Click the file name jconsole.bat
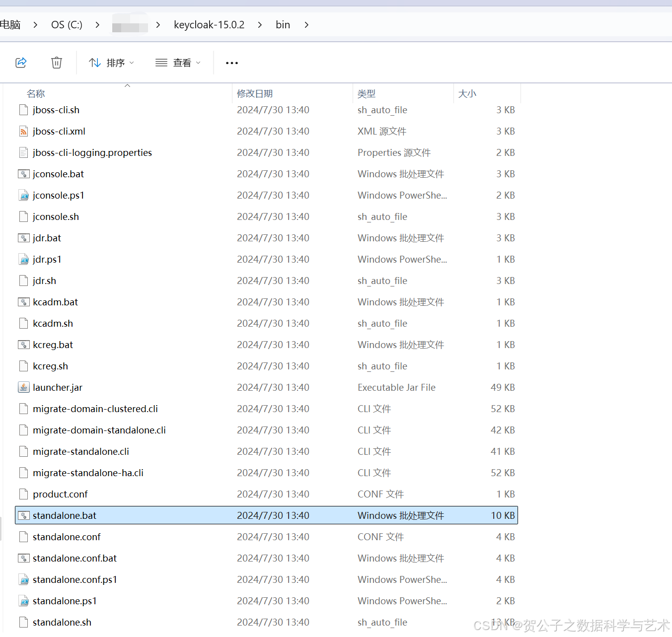This screenshot has height=637, width=672. point(59,174)
